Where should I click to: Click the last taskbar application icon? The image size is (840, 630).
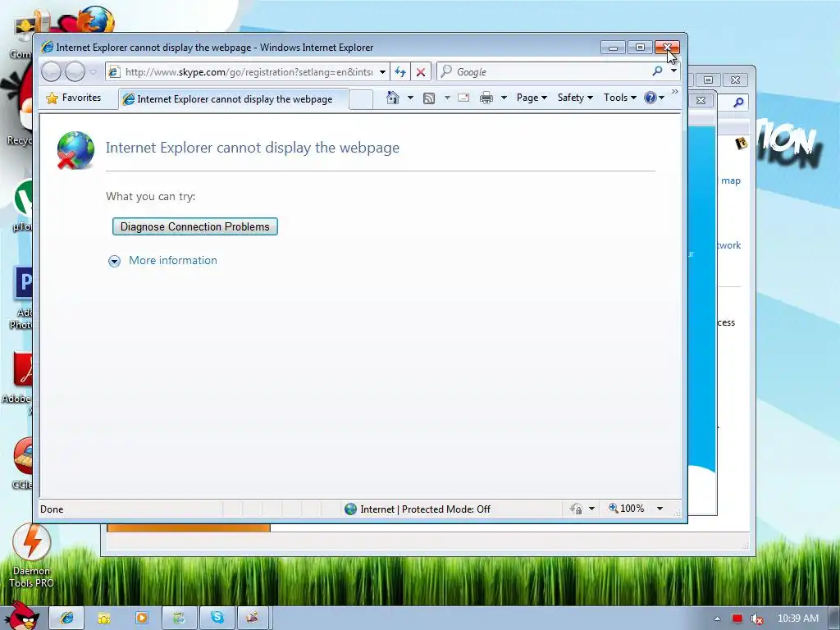[x=253, y=618]
